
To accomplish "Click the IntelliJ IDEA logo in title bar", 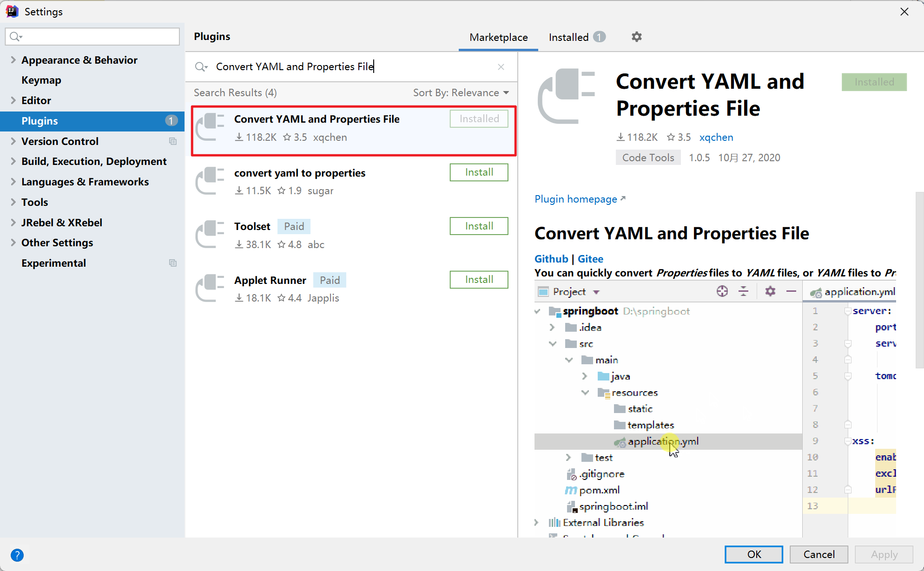I will pos(12,12).
